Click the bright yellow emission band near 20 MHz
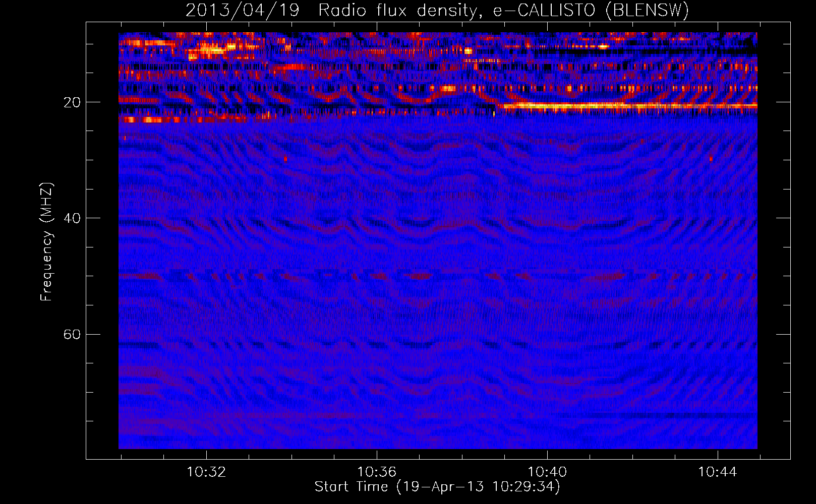This screenshot has width=816, height=504. 627,106
